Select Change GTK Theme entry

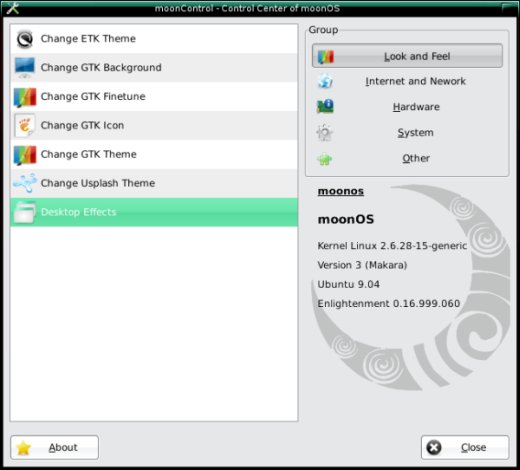click(x=154, y=155)
